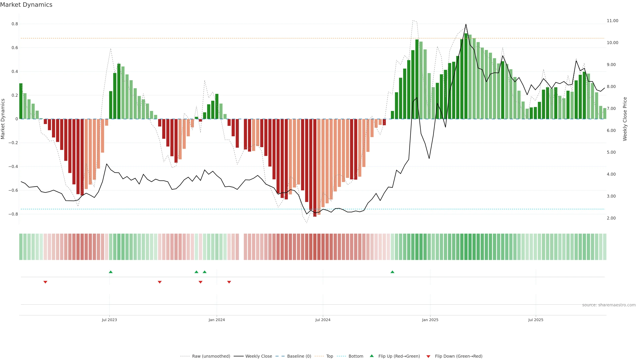Toggle the Weekly Close legend entry
Image resolution: width=644 pixels, height=362 pixels.
click(258, 356)
